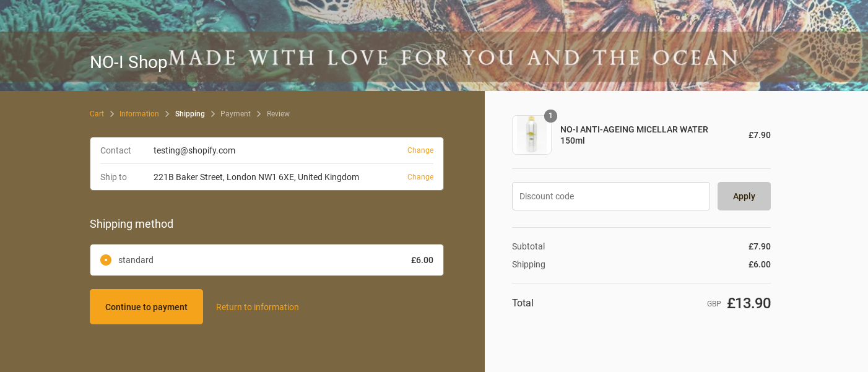
Task: Click chevron arrow after Information breadcrumb
Action: (x=167, y=114)
